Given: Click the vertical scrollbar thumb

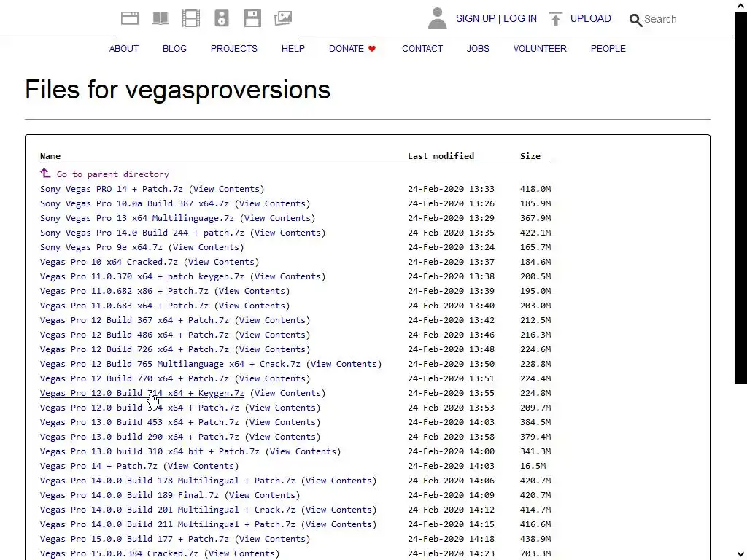Looking at the screenshot, I should pyautogui.click(x=741, y=198).
